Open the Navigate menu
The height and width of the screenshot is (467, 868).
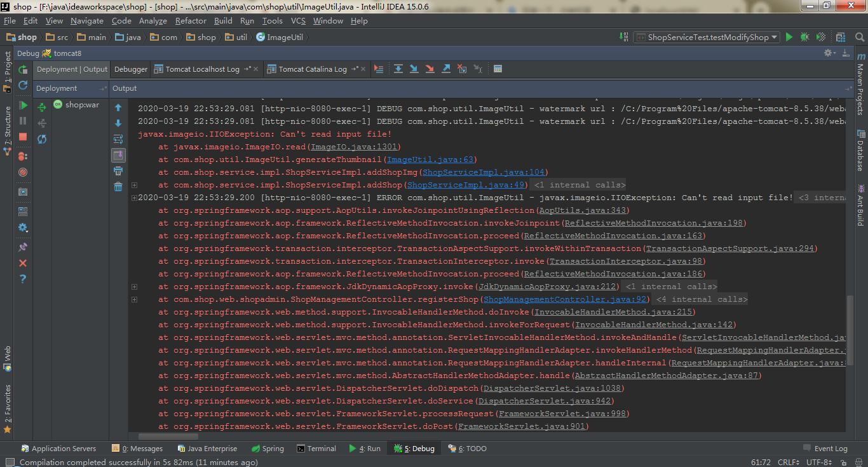87,21
